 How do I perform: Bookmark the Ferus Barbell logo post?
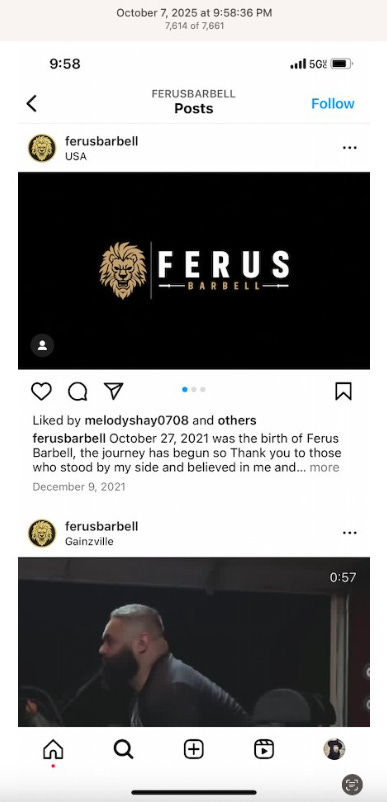343,391
